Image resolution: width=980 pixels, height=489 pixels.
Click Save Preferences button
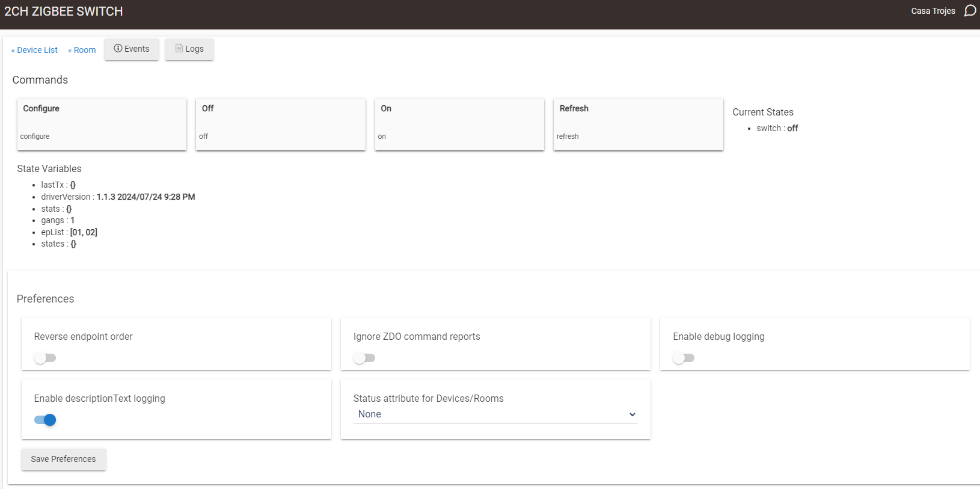[64, 459]
